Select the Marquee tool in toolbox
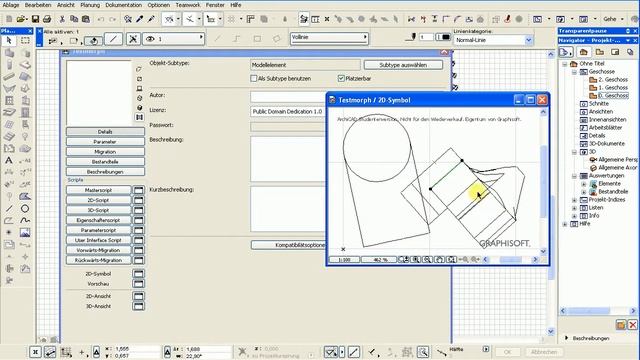Image resolution: width=640 pixels, height=360 pixels. click(x=25, y=40)
